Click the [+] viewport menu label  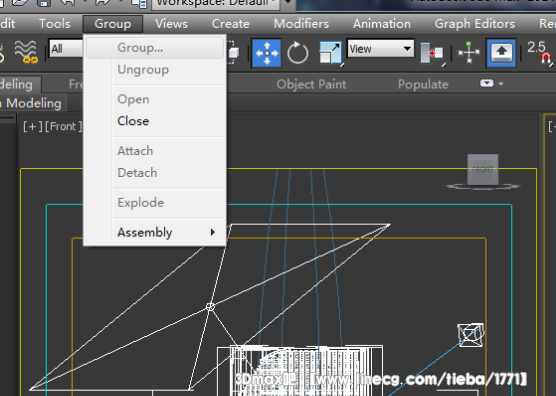point(33,126)
